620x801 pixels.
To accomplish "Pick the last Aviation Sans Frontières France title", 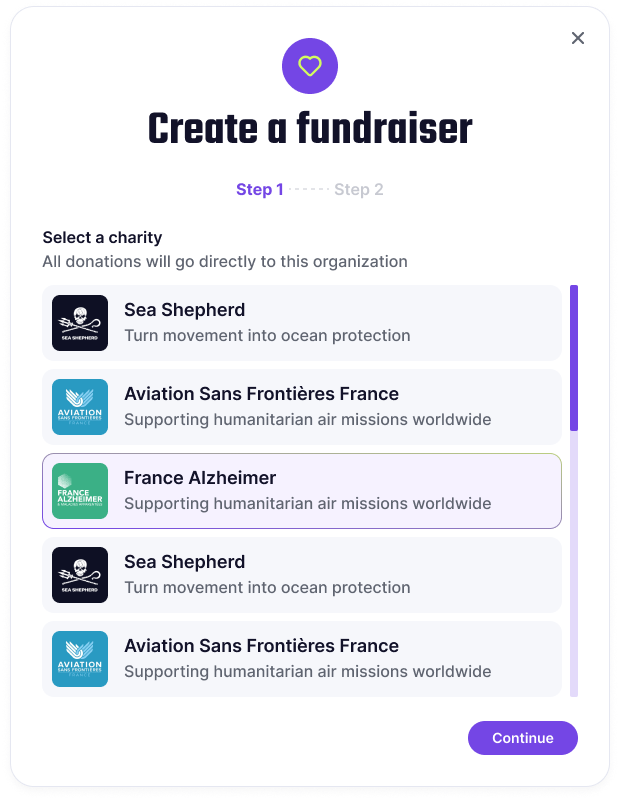I will pos(261,646).
